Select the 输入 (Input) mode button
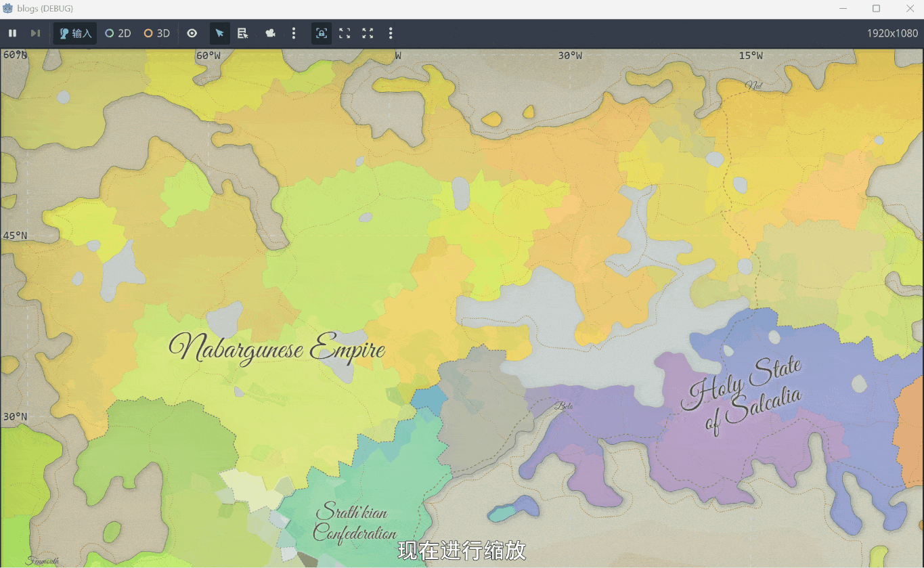Image resolution: width=924 pixels, height=568 pixels. click(x=75, y=33)
